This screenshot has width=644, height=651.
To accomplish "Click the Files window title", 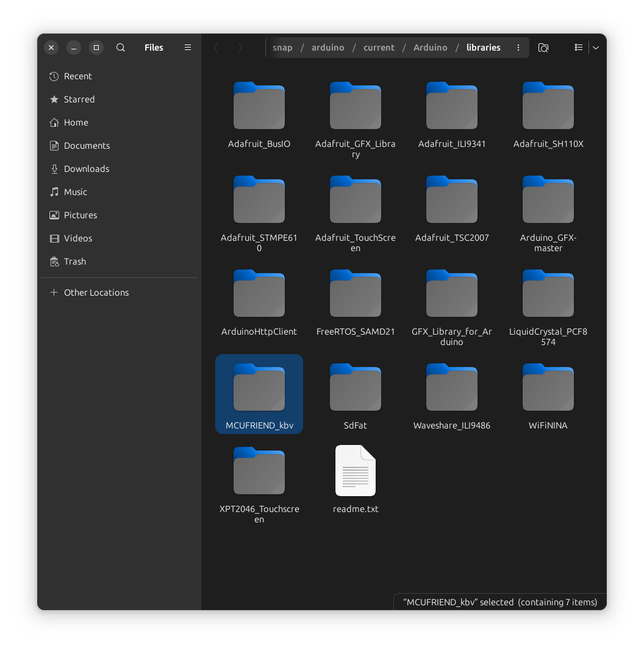I will pos(154,48).
